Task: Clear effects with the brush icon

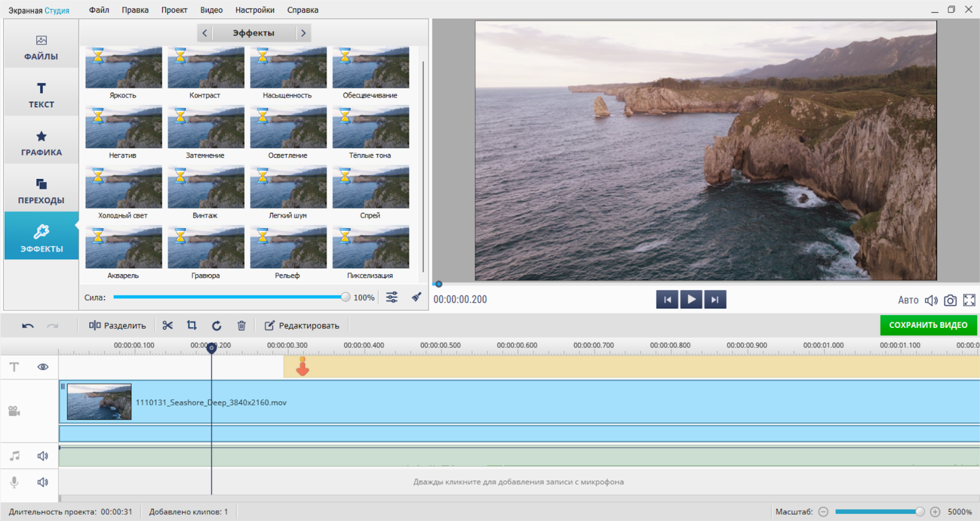Action: tap(417, 297)
